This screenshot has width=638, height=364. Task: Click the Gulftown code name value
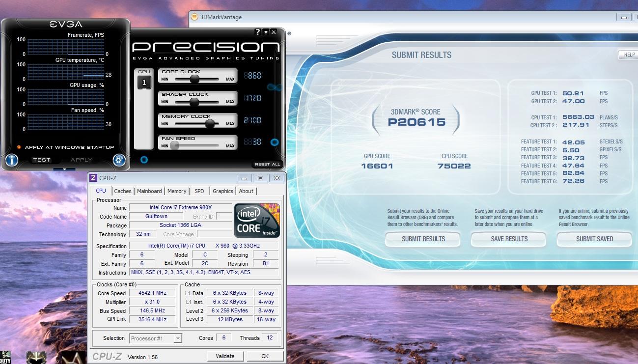(x=156, y=216)
